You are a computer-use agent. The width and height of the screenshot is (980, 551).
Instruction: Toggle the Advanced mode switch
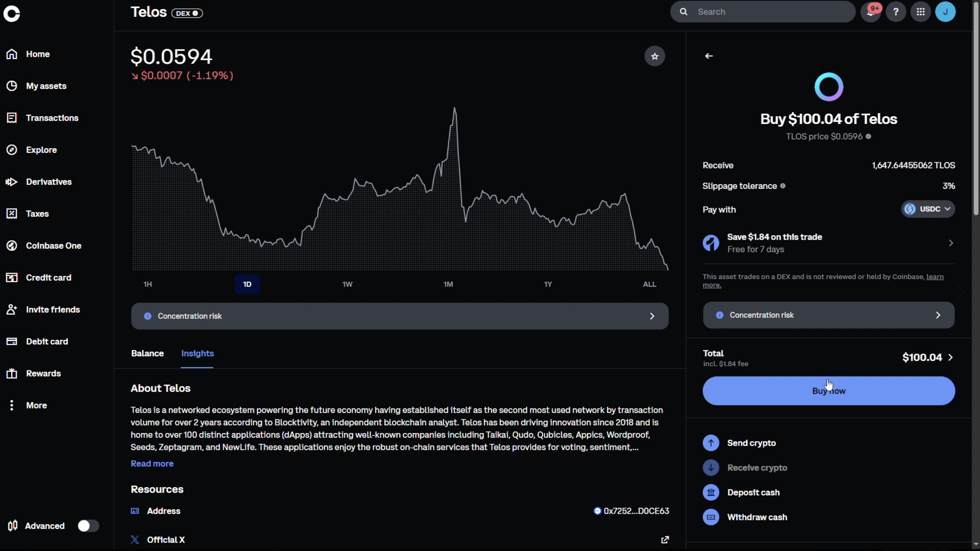click(88, 526)
